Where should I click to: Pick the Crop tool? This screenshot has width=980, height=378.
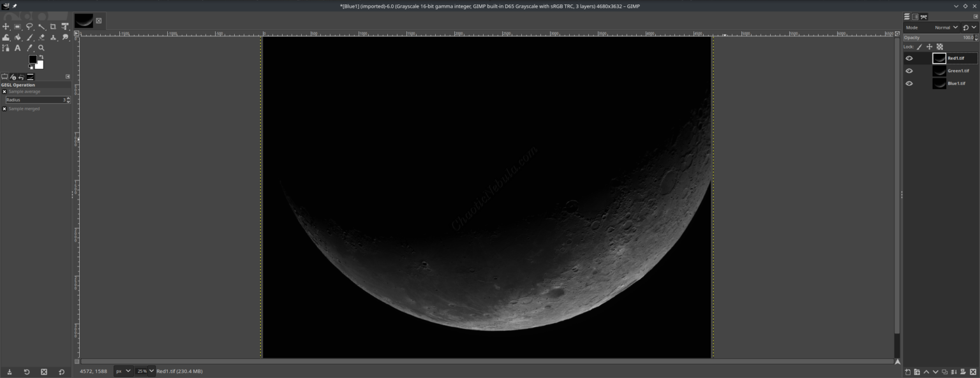[x=52, y=26]
